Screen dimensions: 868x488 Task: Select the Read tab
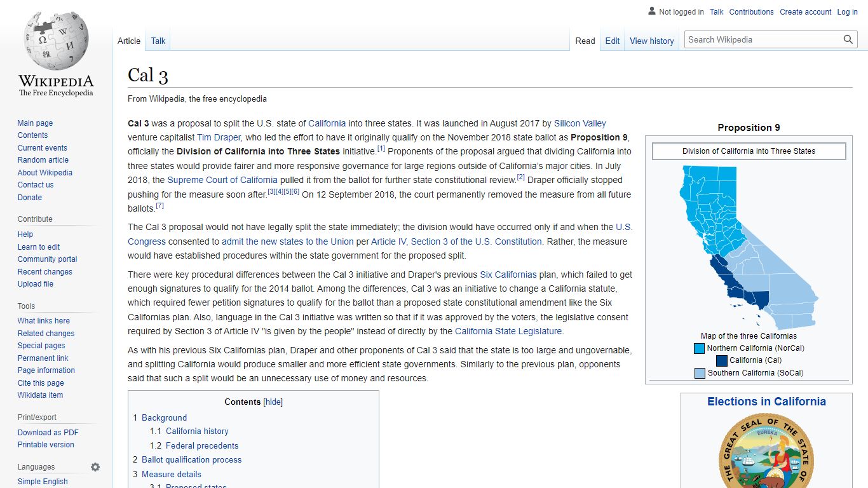point(585,41)
